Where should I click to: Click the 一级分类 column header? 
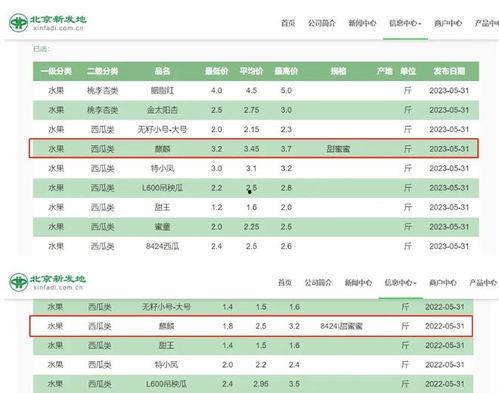(56, 71)
